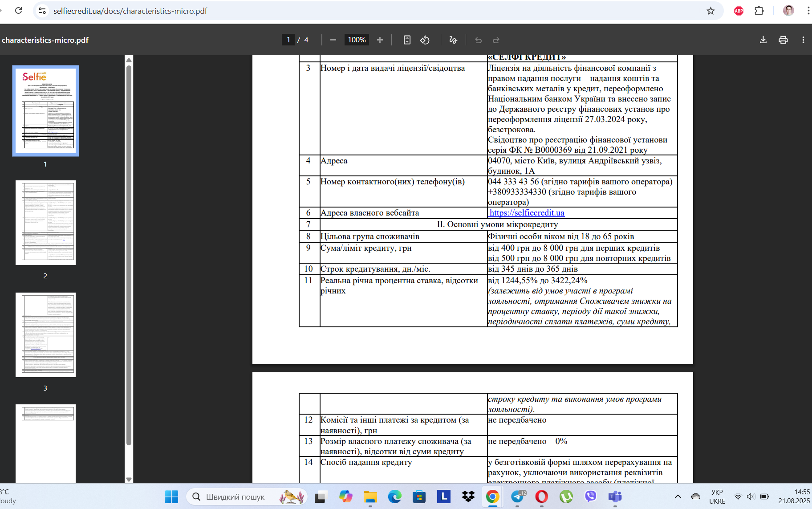Image resolution: width=812 pixels, height=509 pixels.
Task: Open uTorrent from the taskbar
Action: pos(566,497)
